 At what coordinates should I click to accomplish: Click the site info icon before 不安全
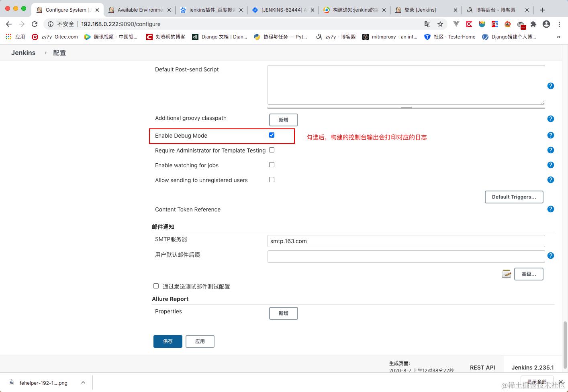[x=51, y=24]
